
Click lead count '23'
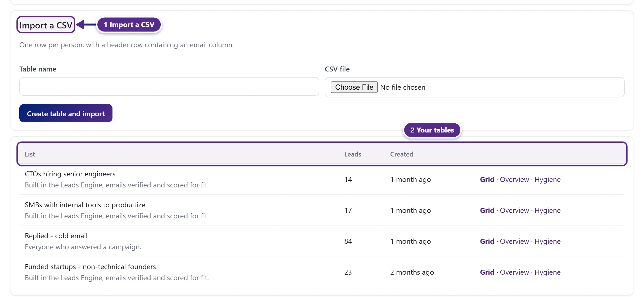[348, 272]
